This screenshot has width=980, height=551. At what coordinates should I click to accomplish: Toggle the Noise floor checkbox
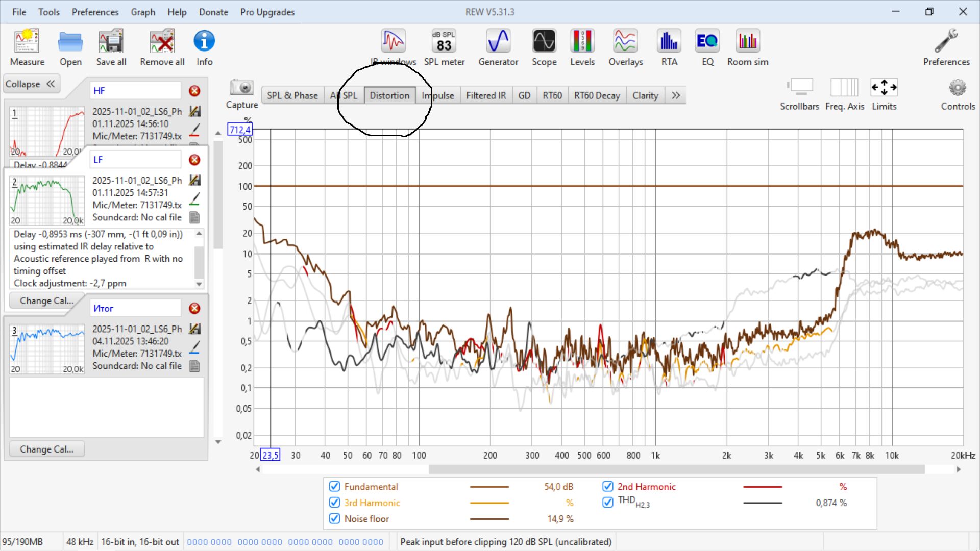(335, 518)
